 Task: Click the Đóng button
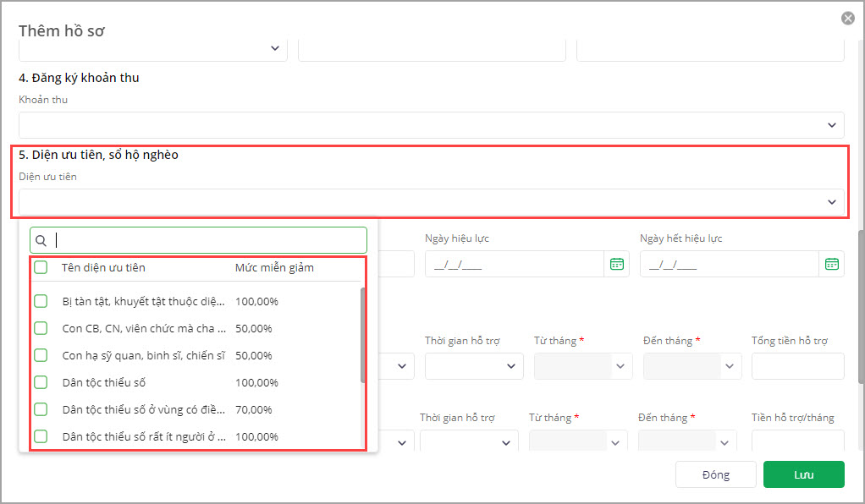715,474
